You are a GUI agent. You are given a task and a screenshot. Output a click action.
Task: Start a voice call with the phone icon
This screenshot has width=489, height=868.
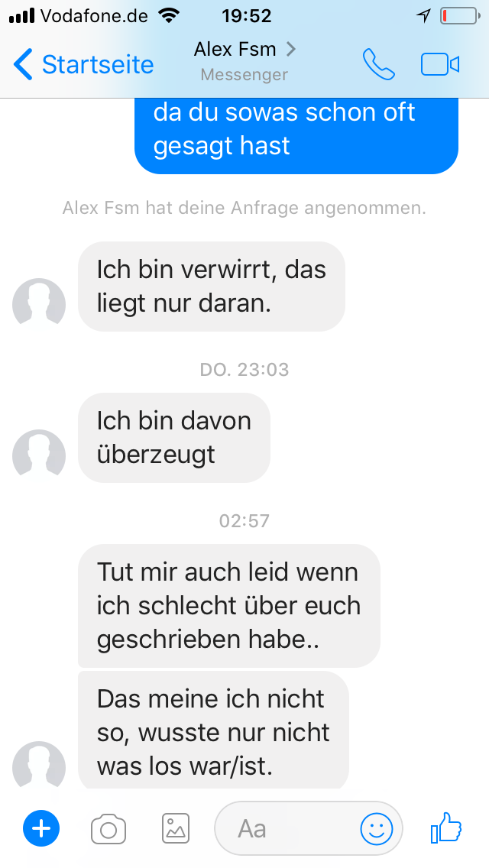tap(379, 64)
